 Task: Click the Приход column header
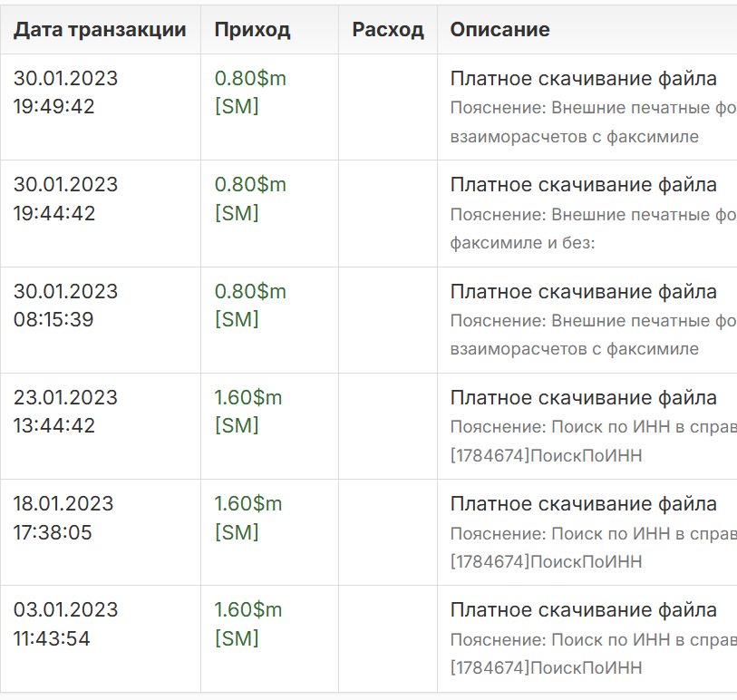[x=252, y=30]
